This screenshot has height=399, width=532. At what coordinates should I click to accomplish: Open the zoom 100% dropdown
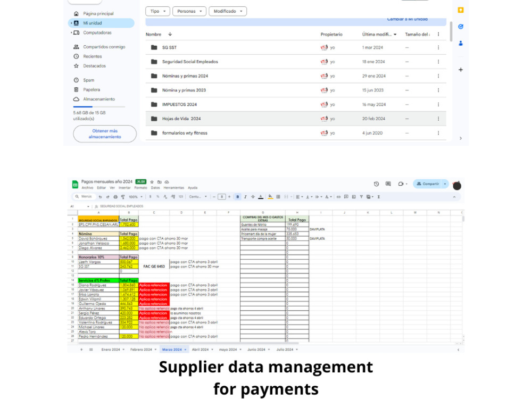136,197
